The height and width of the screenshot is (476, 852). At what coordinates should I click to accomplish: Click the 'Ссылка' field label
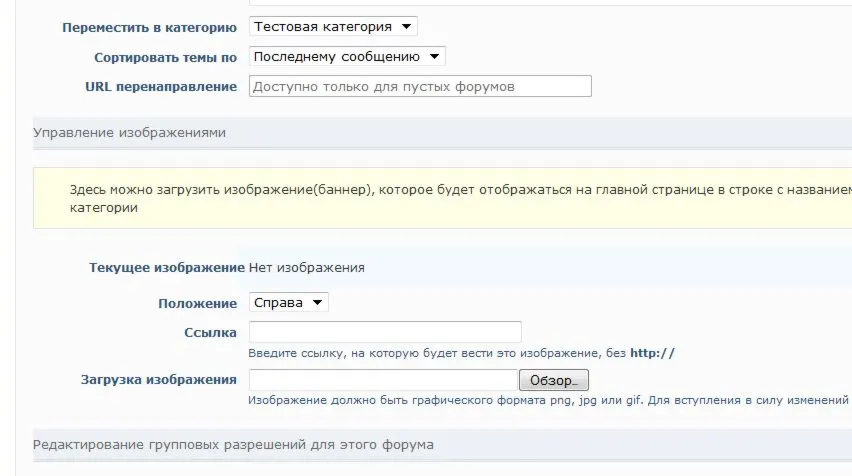point(210,333)
